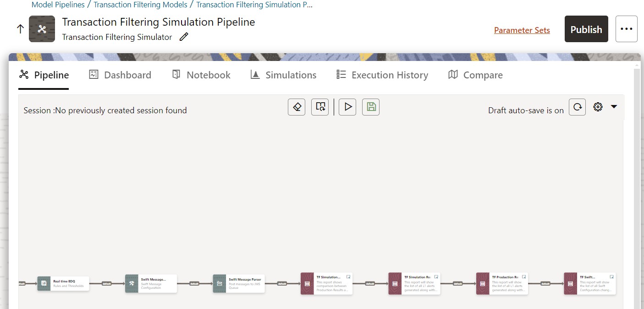Select the Simulations tab
The width and height of the screenshot is (644, 309).
[x=283, y=75]
